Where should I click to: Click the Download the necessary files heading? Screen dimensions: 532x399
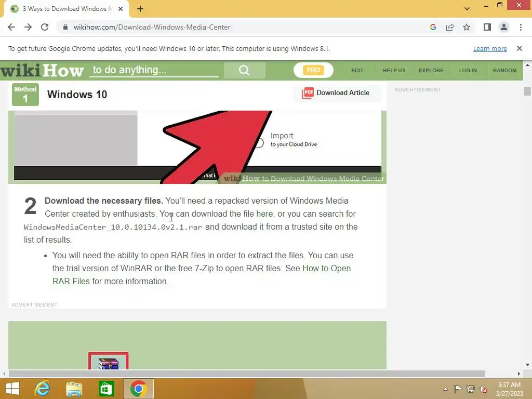[104, 201]
